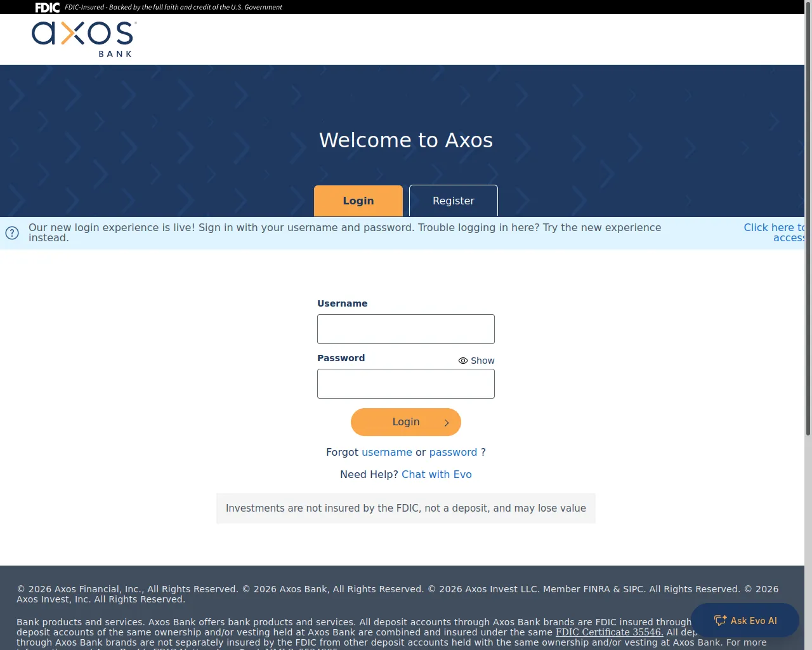Open the Ask Evo AI chat button

coord(745,620)
